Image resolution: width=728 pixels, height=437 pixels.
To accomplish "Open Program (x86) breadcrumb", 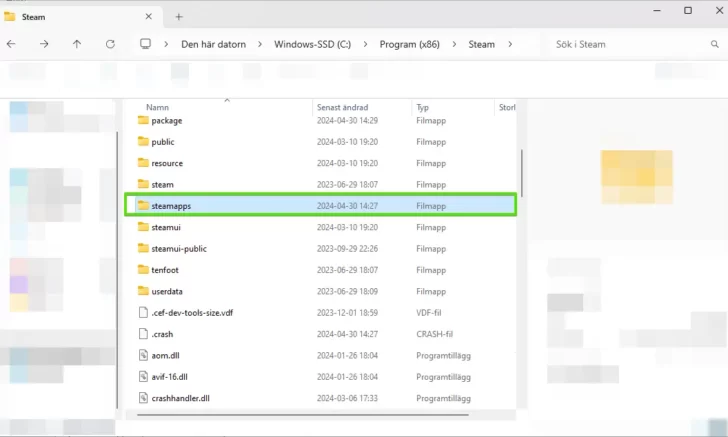I will coord(410,44).
